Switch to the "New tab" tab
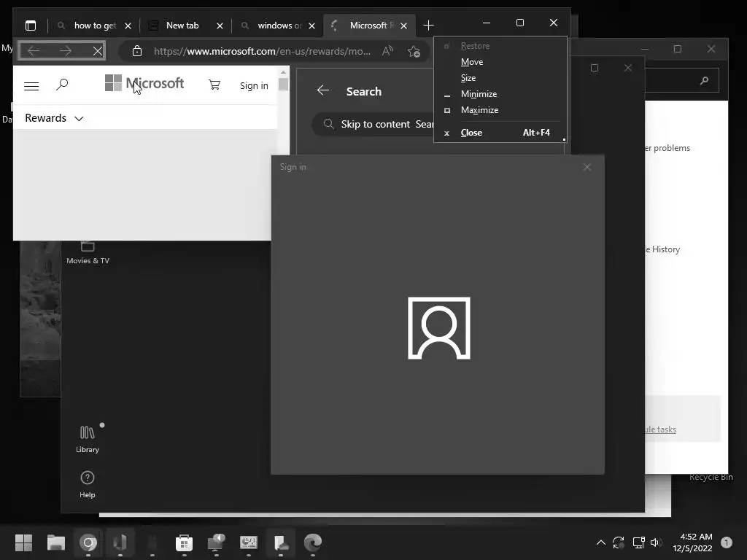Screen dimensions: 747x560 tap(182, 26)
